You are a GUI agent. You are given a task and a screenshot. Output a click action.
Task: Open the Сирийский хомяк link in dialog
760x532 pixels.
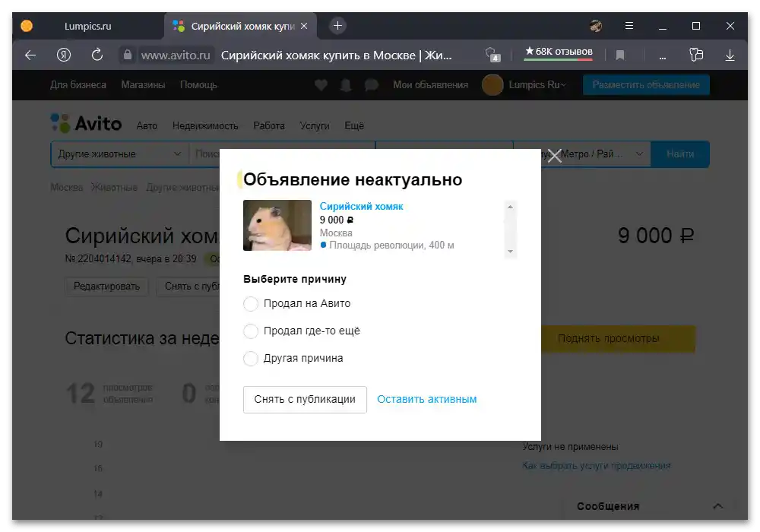click(x=361, y=207)
